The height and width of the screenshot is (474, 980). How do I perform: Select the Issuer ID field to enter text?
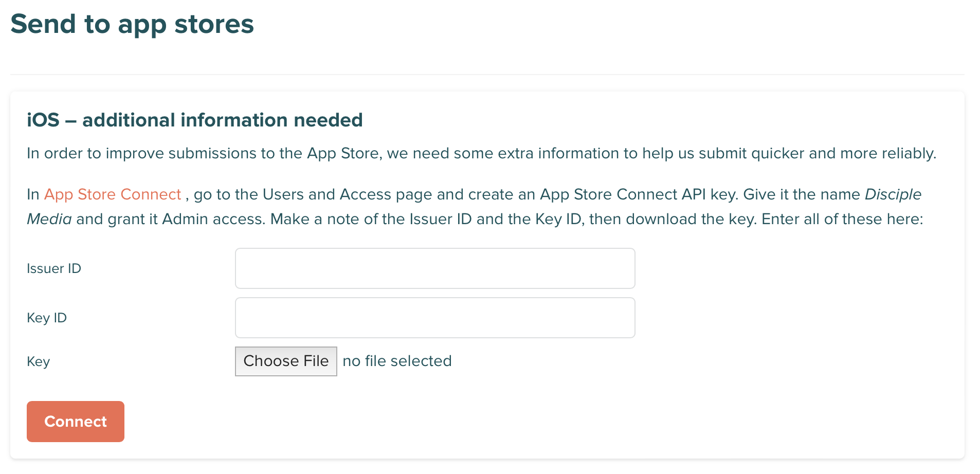[434, 268]
